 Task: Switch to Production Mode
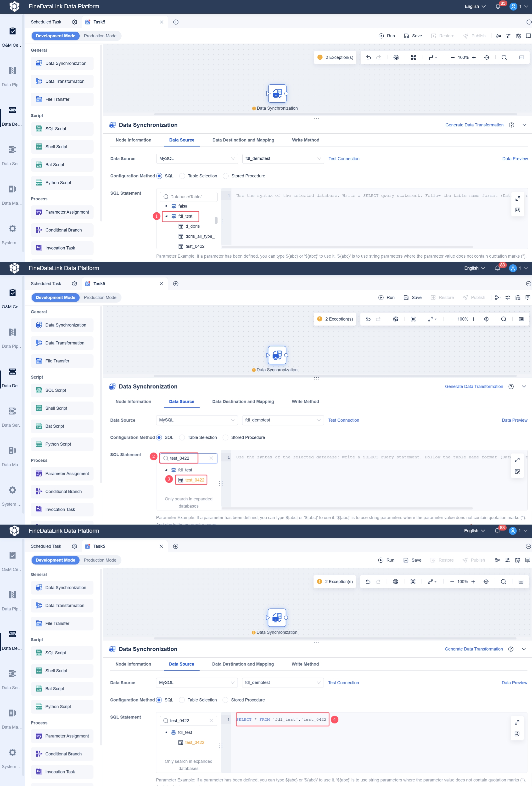pyautogui.click(x=100, y=36)
